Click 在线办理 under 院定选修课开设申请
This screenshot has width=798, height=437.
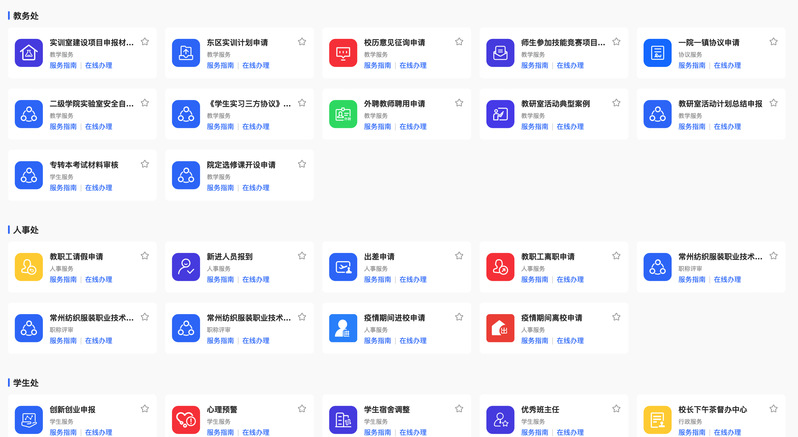(x=255, y=188)
